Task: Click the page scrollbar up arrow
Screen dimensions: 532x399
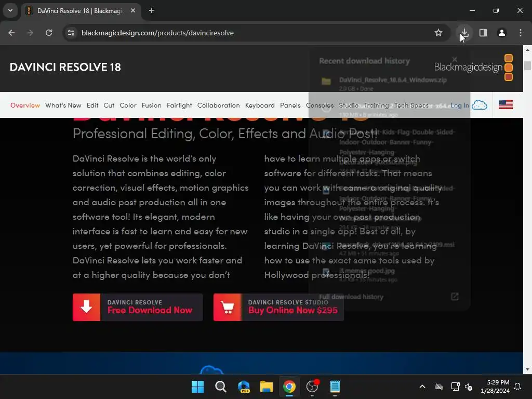Action: pos(527,49)
